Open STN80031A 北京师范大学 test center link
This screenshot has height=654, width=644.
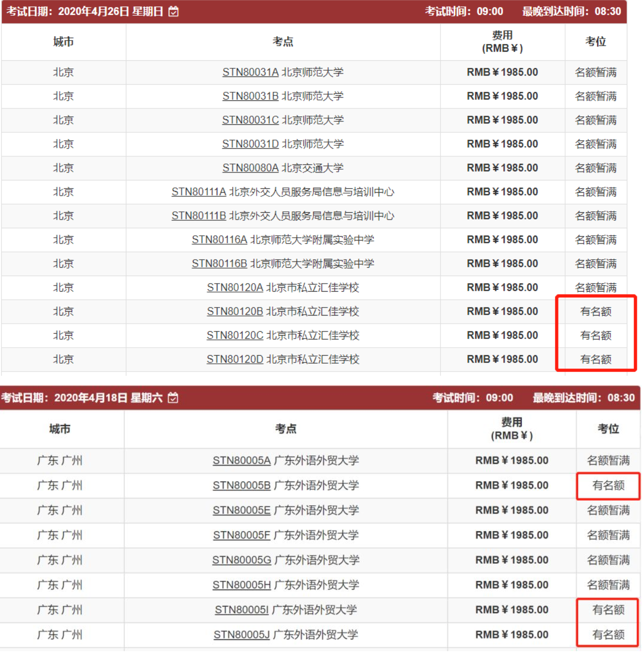click(x=250, y=72)
